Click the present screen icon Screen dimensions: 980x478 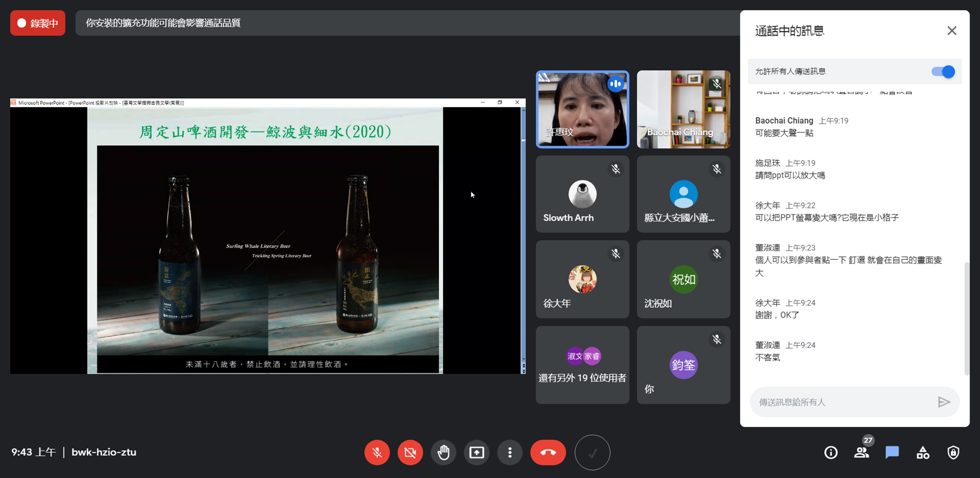point(476,452)
